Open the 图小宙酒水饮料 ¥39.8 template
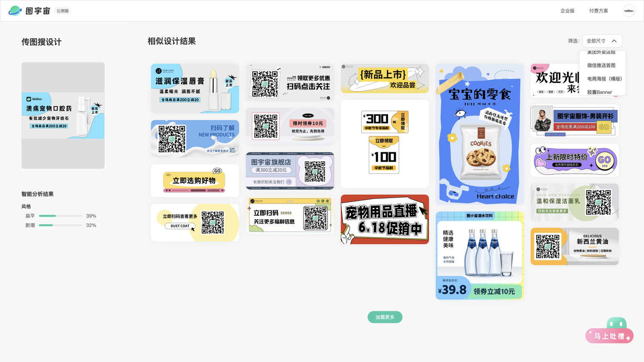Screen dimensions: 644x362 (480, 256)
